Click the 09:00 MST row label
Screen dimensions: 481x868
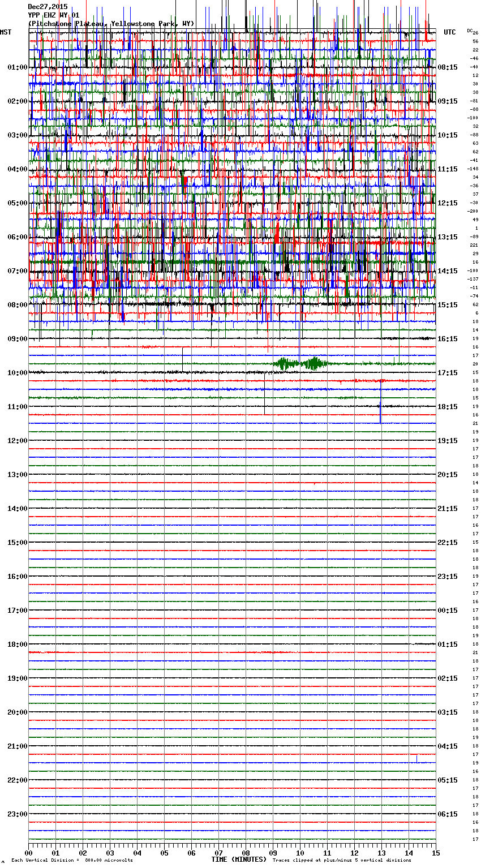point(17,339)
